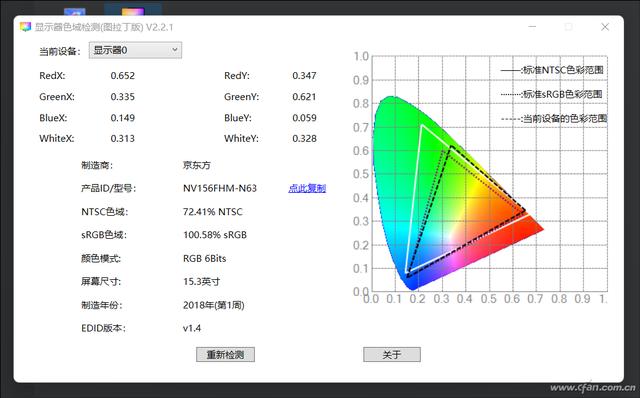
Task: Minimize the color gamut detection window
Action: point(532,27)
